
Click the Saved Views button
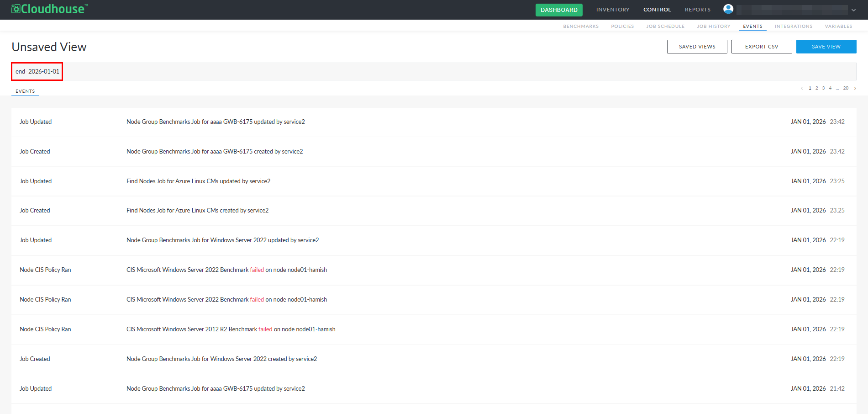click(697, 47)
